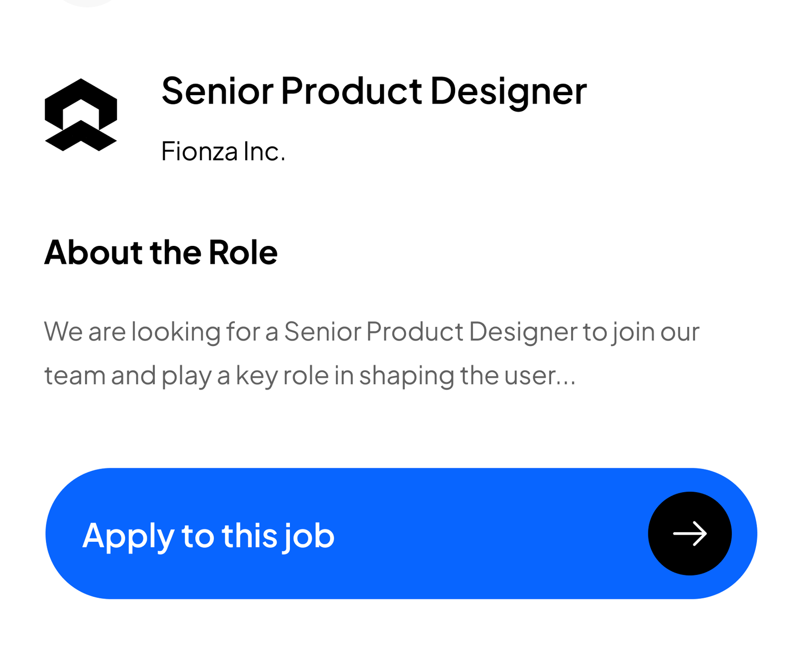The height and width of the screenshot is (672, 801).
Task: Click "shaping the user..." at the description end
Action: [x=467, y=376]
